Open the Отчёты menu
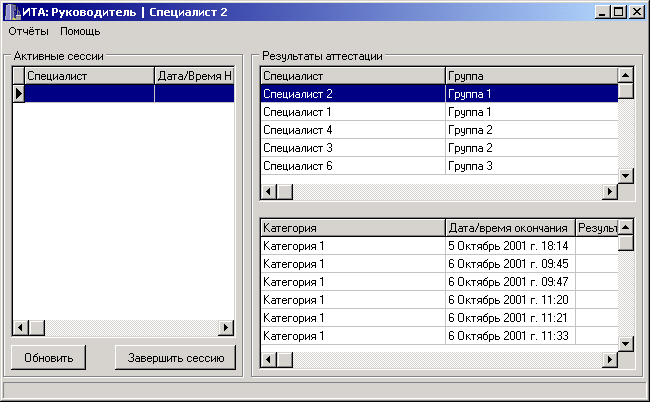The image size is (650, 402). (28, 31)
